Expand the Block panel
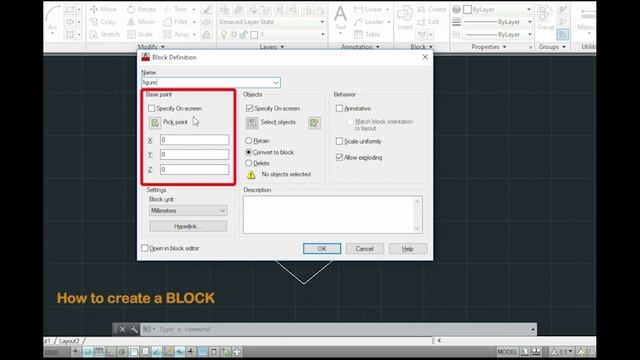 422,47
